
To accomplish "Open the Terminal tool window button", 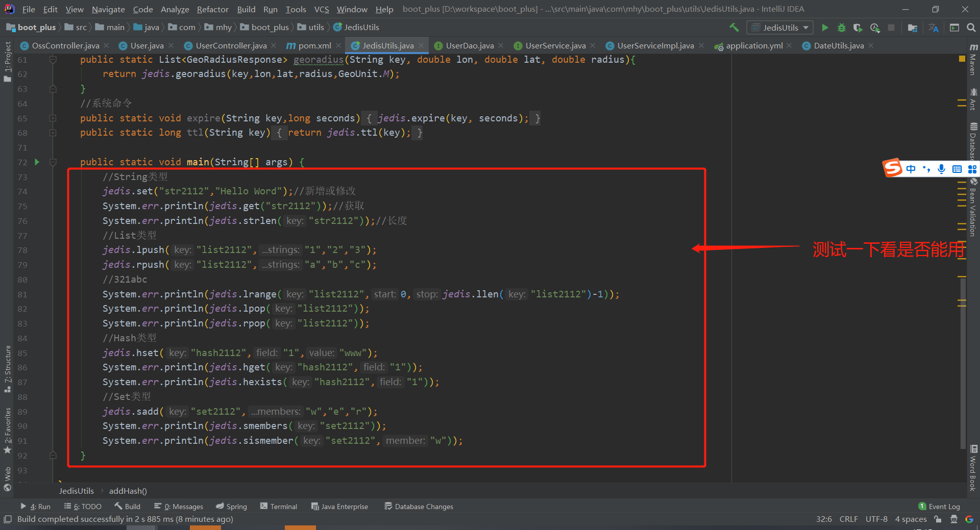I will point(279,507).
